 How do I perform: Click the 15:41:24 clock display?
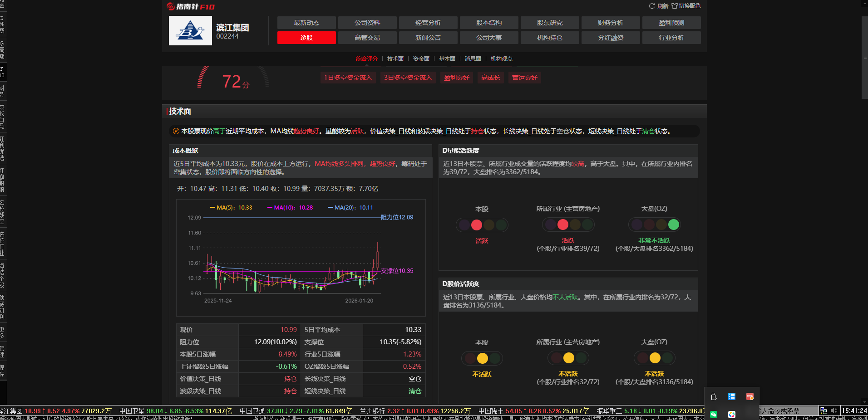854,411
